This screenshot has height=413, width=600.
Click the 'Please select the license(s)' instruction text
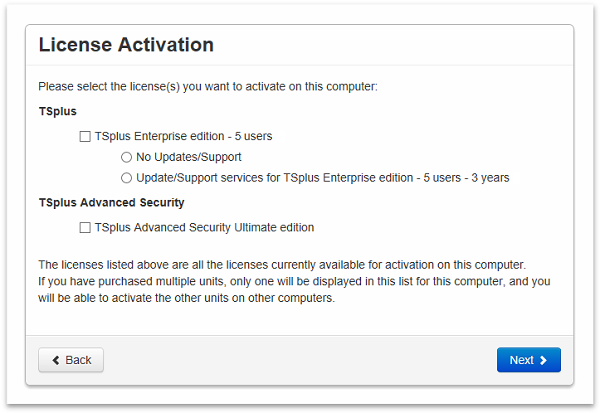[x=207, y=87]
